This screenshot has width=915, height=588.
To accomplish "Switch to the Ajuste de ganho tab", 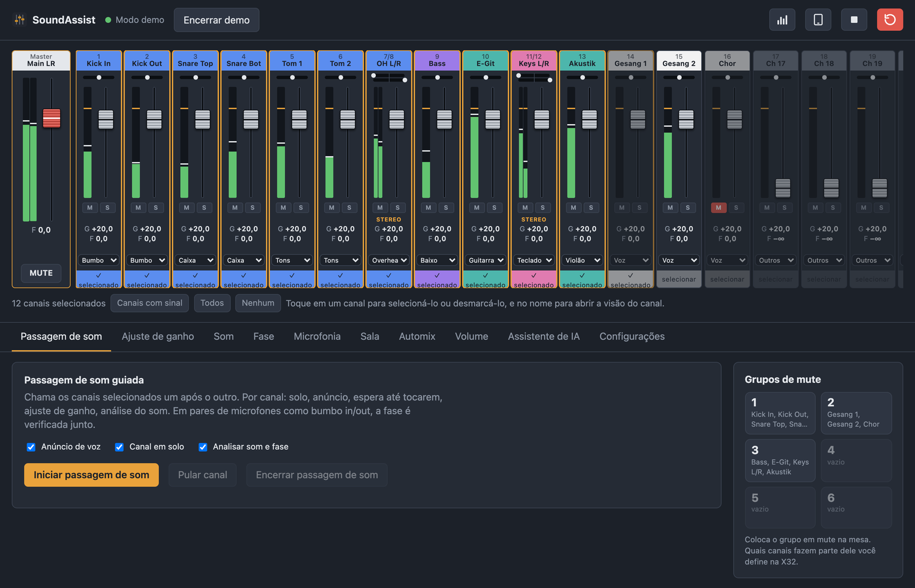I will coord(158,337).
